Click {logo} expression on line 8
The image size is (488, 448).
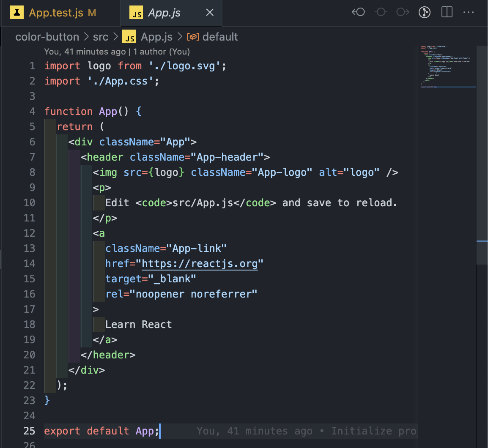point(167,172)
